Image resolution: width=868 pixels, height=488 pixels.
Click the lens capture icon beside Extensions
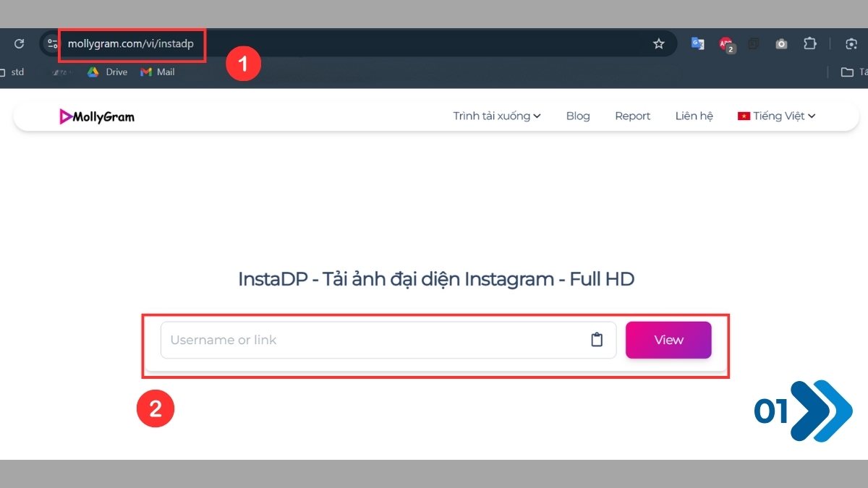coord(851,43)
